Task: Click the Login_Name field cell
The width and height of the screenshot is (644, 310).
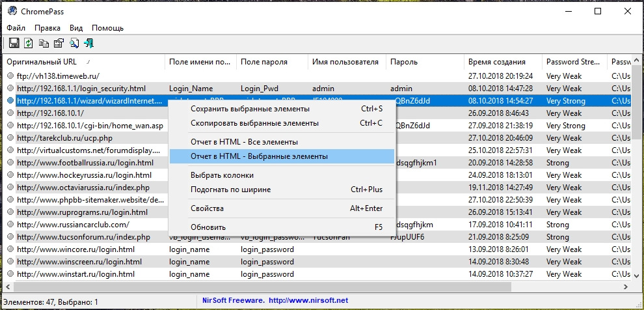Action: click(x=191, y=89)
